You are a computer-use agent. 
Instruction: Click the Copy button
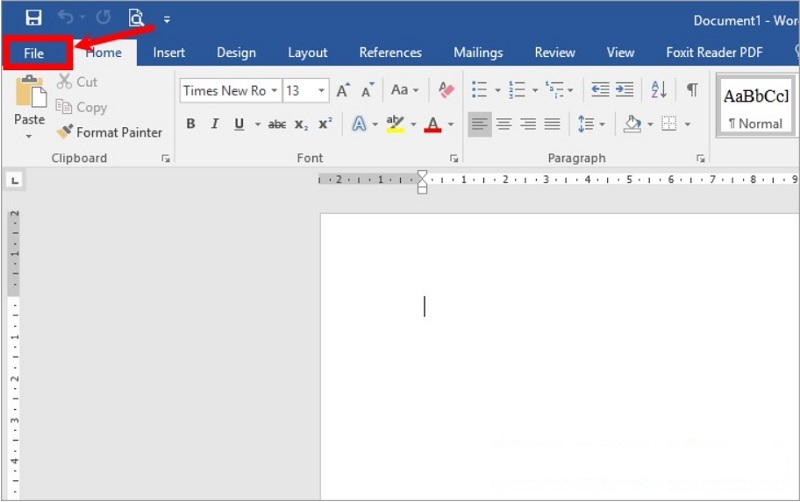point(81,107)
